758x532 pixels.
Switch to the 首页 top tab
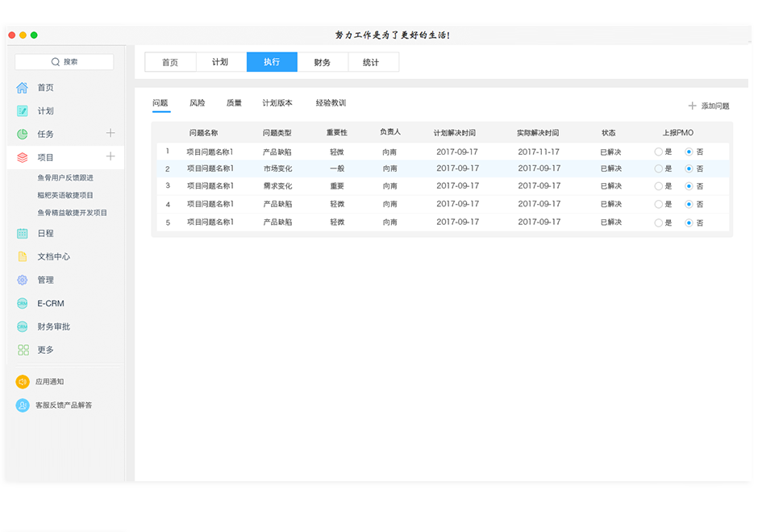(x=170, y=62)
